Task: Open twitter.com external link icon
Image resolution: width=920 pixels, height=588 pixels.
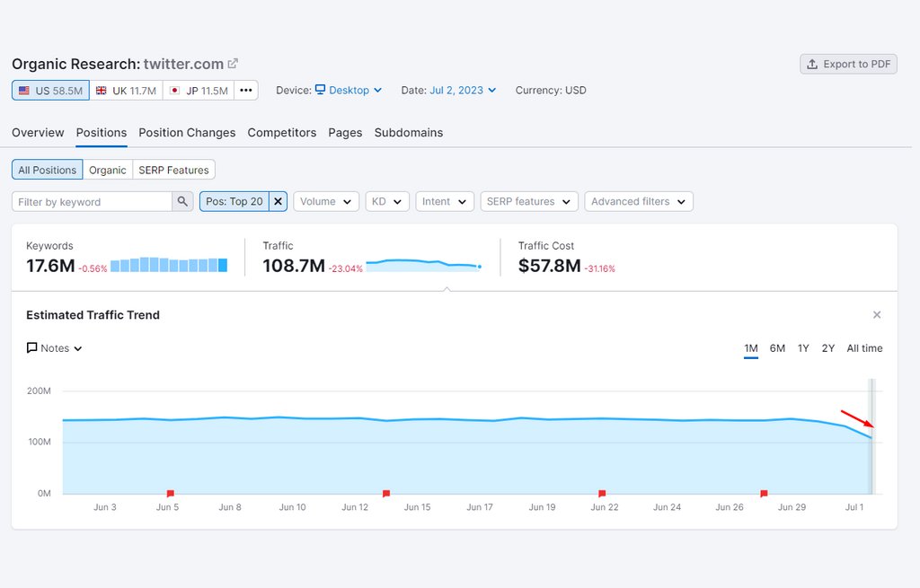Action: point(233,64)
